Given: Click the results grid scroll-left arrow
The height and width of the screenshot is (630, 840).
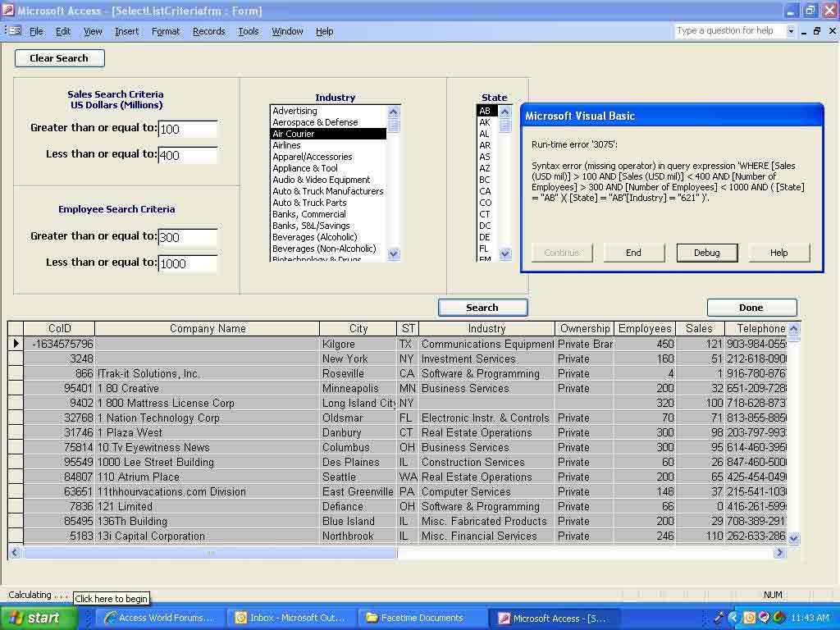Looking at the screenshot, I should [x=15, y=552].
